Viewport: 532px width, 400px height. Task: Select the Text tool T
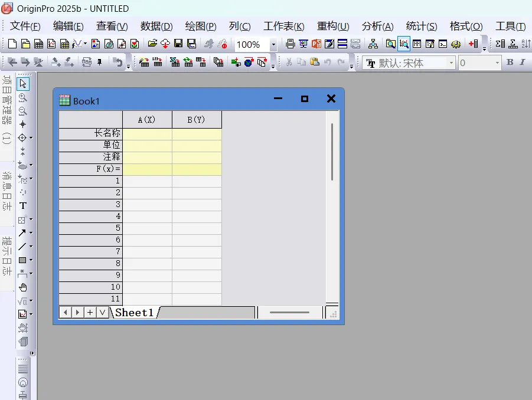coord(22,205)
